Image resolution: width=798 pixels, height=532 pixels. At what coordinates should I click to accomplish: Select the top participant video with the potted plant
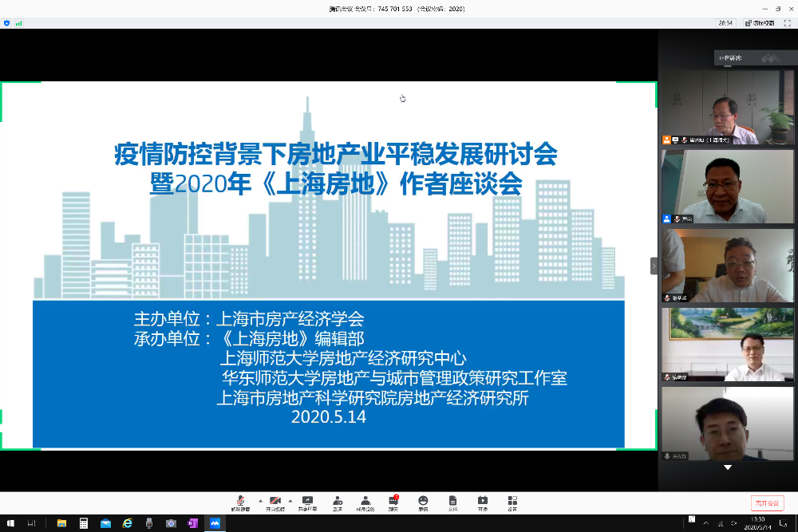[x=728, y=108]
